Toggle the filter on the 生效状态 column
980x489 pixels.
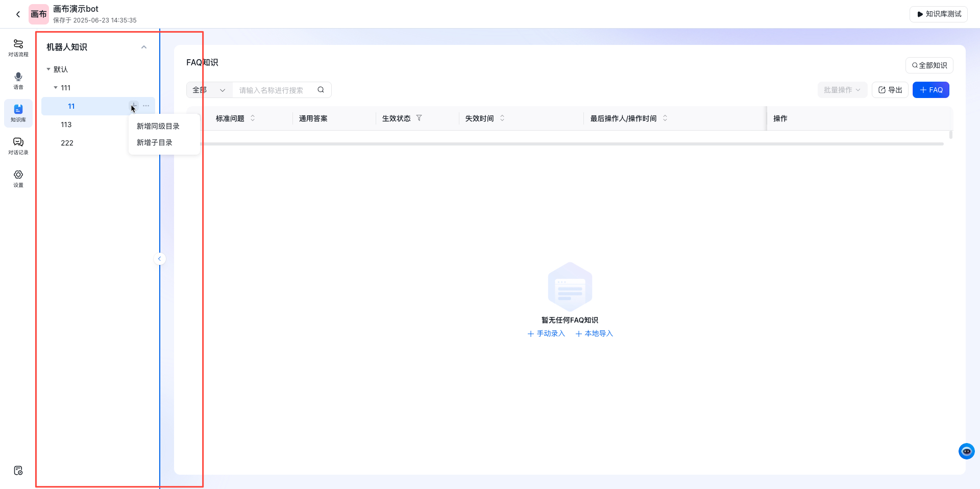420,118
